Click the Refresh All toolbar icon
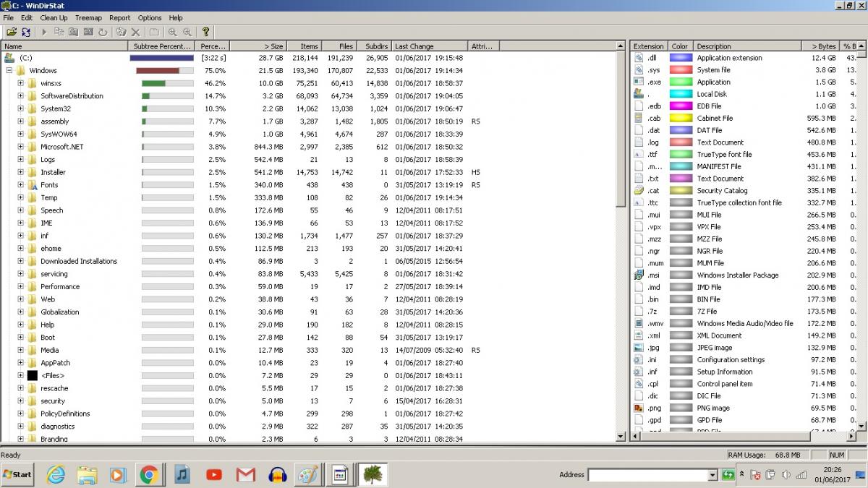This screenshot has height=488, width=868. coord(26,32)
